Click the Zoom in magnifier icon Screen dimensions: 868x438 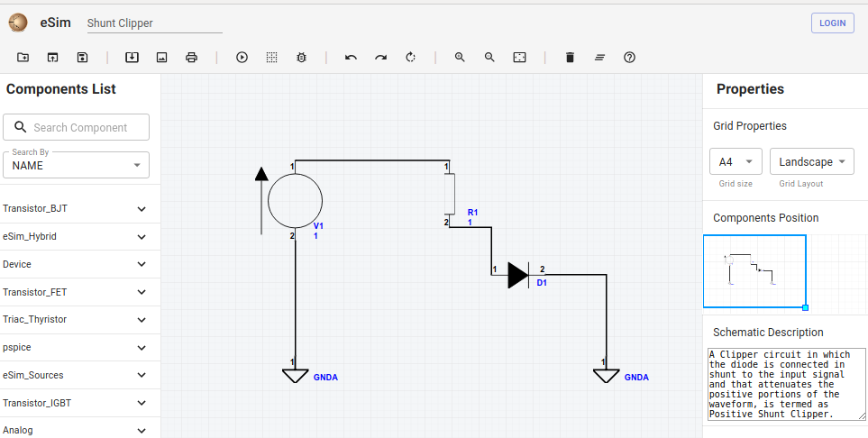460,57
